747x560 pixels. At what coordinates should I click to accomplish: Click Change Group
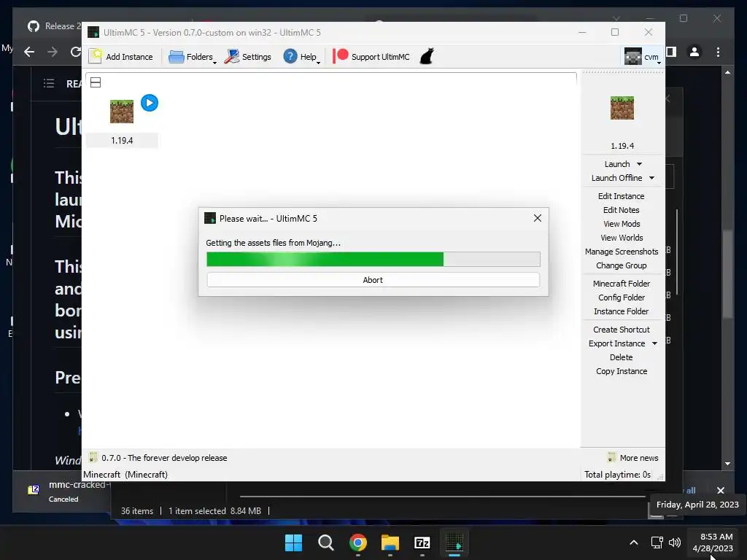(x=622, y=265)
